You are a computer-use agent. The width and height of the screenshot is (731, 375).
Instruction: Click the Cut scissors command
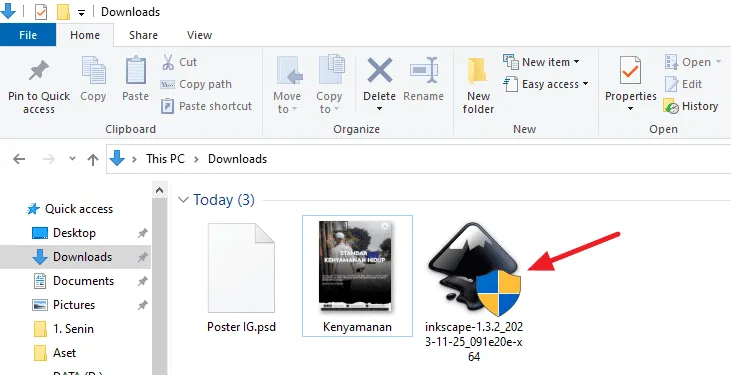pyautogui.click(x=180, y=62)
